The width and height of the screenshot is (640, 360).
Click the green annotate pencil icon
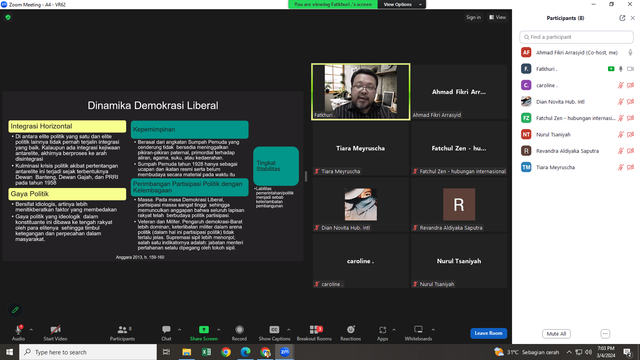tap(15, 310)
